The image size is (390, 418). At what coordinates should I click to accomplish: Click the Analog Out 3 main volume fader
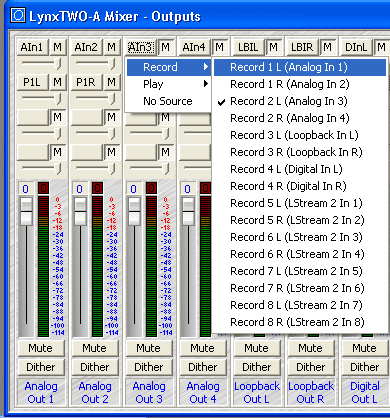(134, 211)
